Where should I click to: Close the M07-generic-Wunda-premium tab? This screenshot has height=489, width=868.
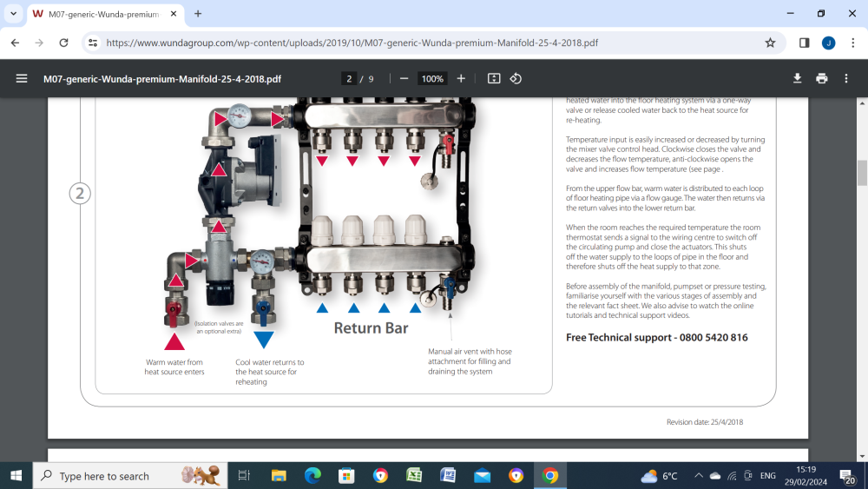coord(174,14)
